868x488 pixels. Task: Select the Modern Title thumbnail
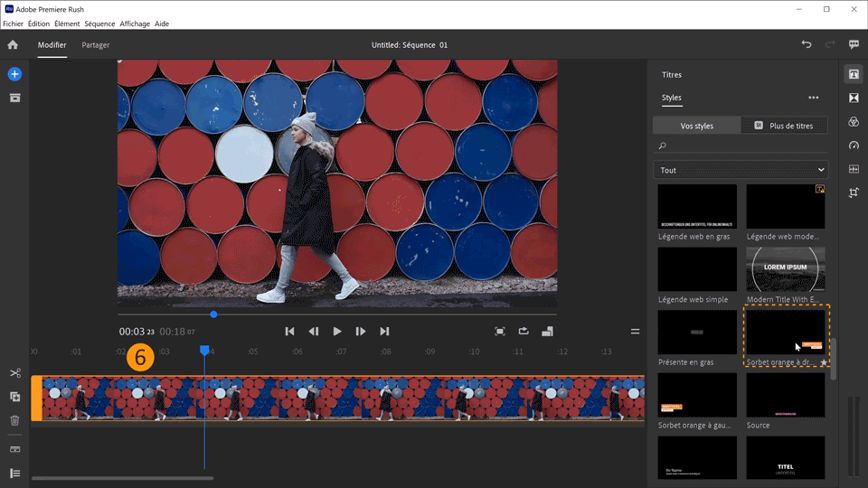click(785, 268)
